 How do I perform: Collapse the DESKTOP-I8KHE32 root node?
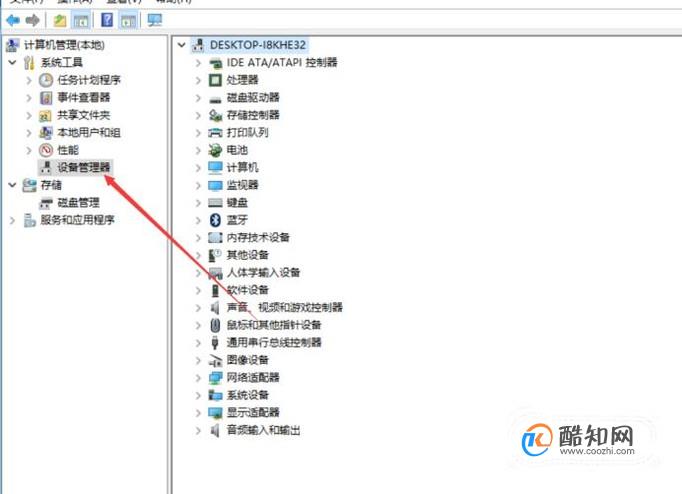click(x=182, y=44)
